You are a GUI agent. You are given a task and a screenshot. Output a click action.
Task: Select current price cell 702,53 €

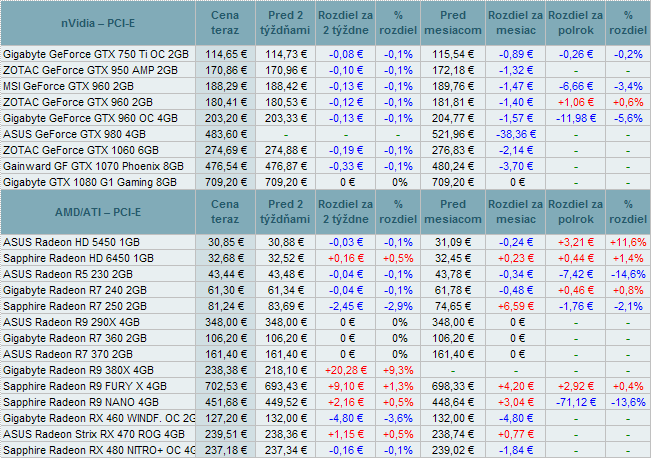click(x=225, y=386)
